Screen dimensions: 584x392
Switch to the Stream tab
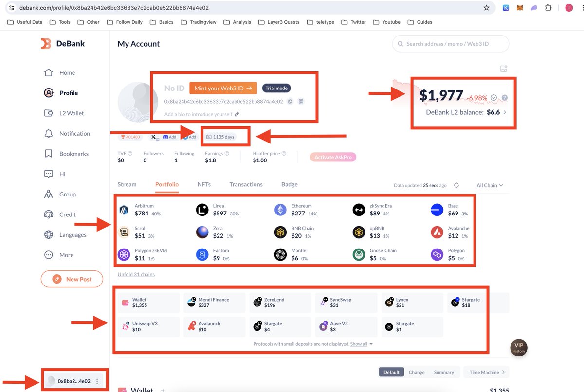127,184
